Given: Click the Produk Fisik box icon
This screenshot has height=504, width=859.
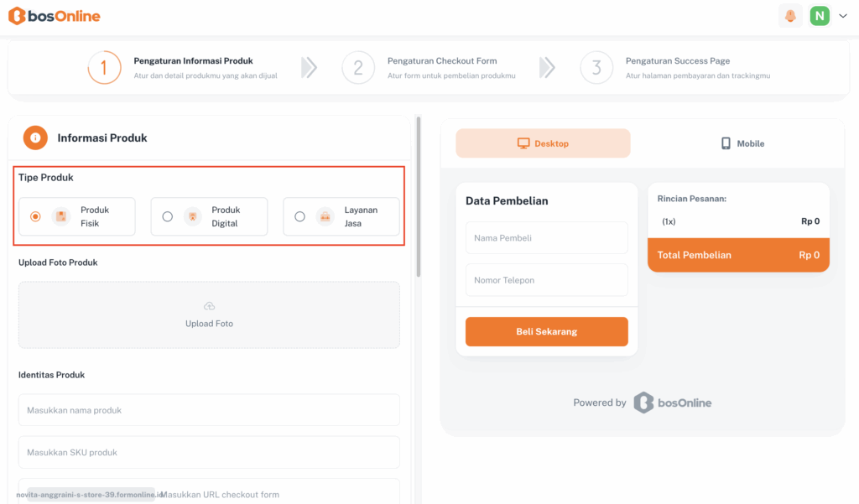Looking at the screenshot, I should pyautogui.click(x=61, y=216).
